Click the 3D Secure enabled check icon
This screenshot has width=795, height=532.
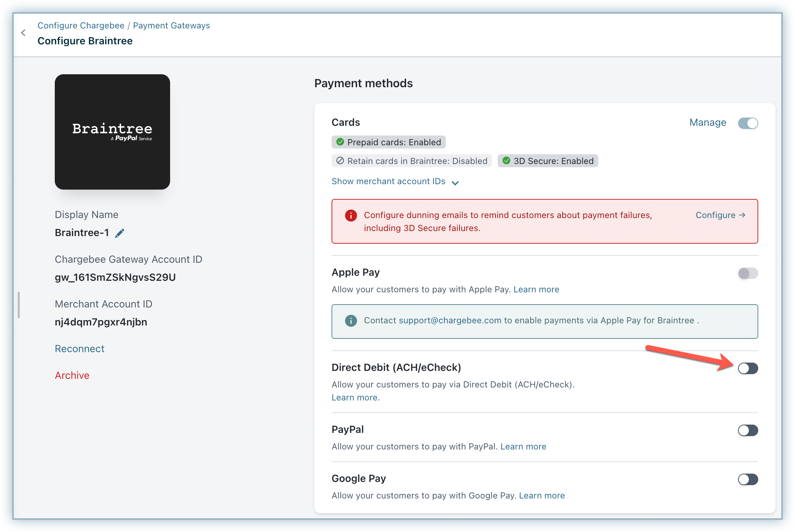click(x=506, y=161)
